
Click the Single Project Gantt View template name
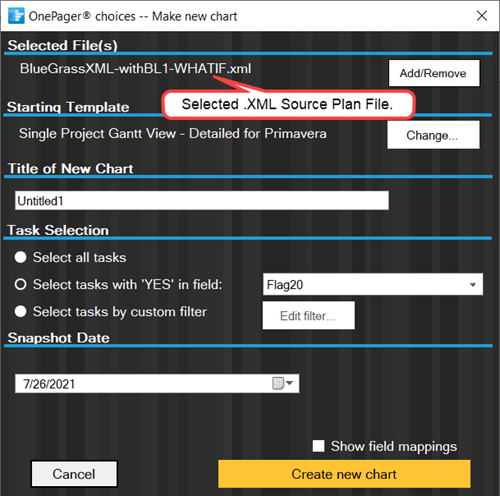pyautogui.click(x=173, y=134)
